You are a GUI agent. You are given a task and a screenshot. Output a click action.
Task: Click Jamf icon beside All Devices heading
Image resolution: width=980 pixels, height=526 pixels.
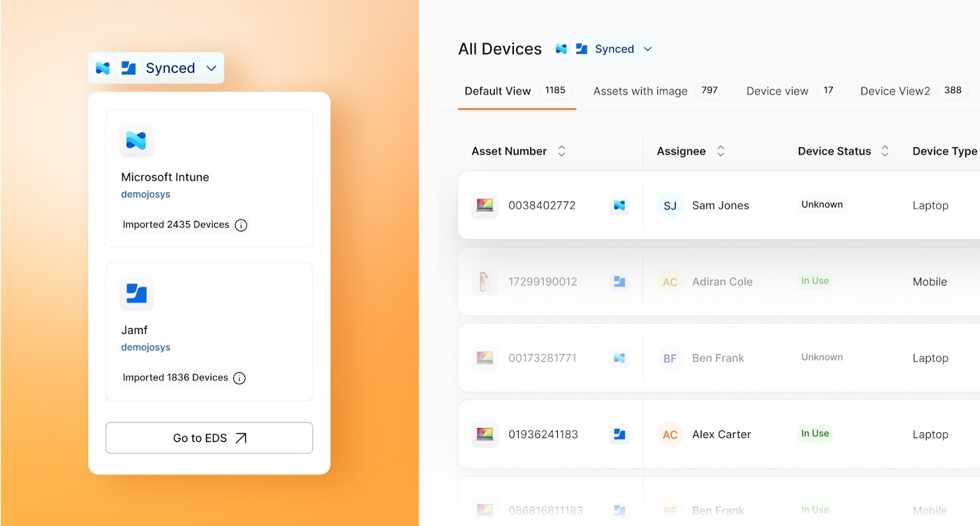point(581,49)
